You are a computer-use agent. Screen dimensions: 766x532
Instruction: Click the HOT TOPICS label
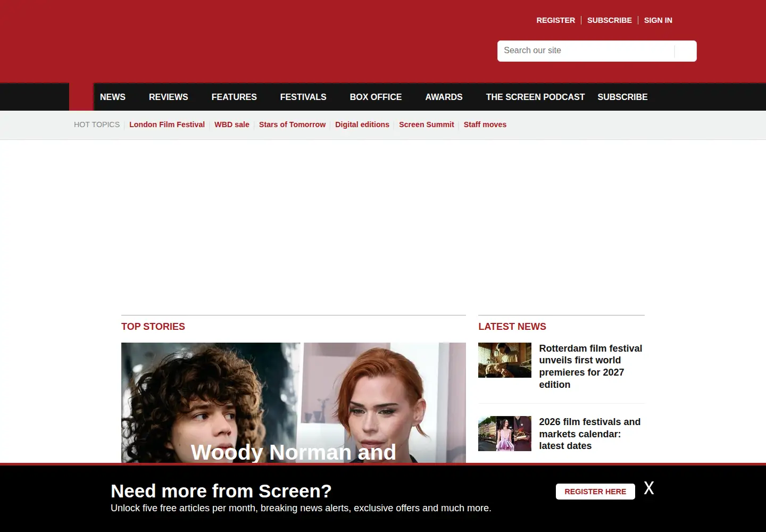coord(97,124)
